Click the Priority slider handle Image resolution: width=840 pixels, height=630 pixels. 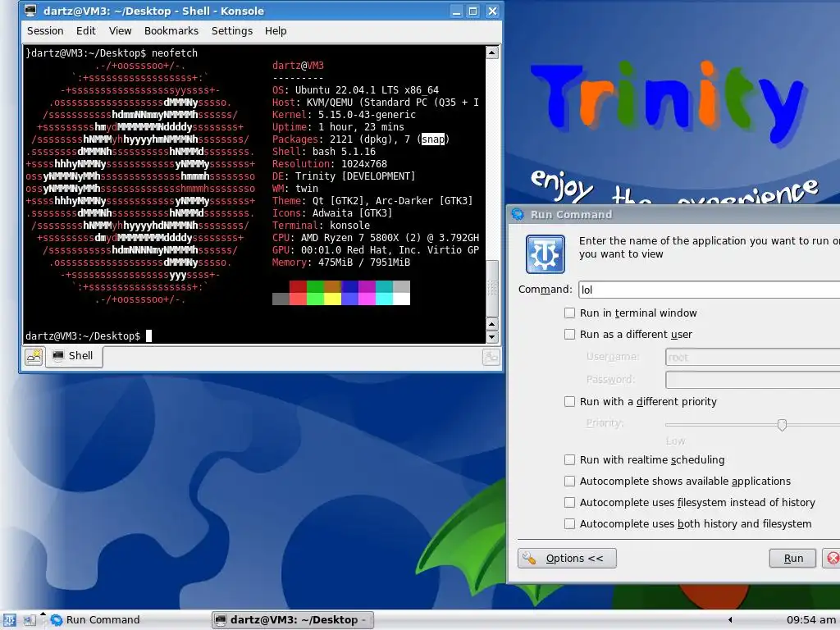coord(782,425)
